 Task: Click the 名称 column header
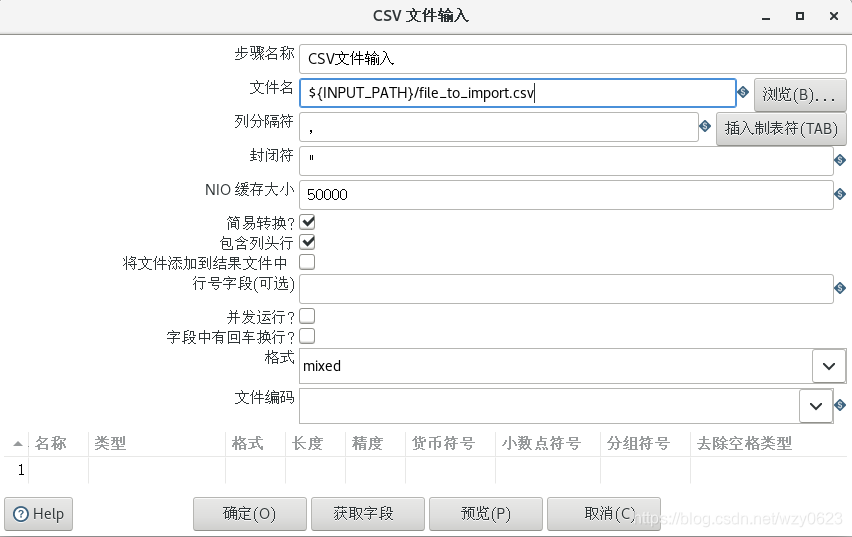coord(58,444)
